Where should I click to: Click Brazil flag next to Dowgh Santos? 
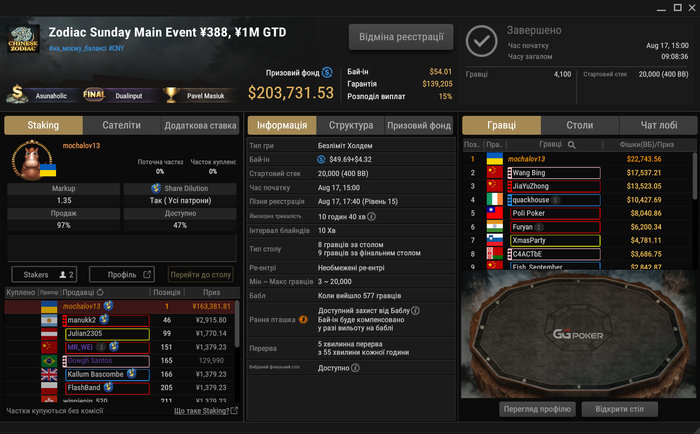point(49,360)
